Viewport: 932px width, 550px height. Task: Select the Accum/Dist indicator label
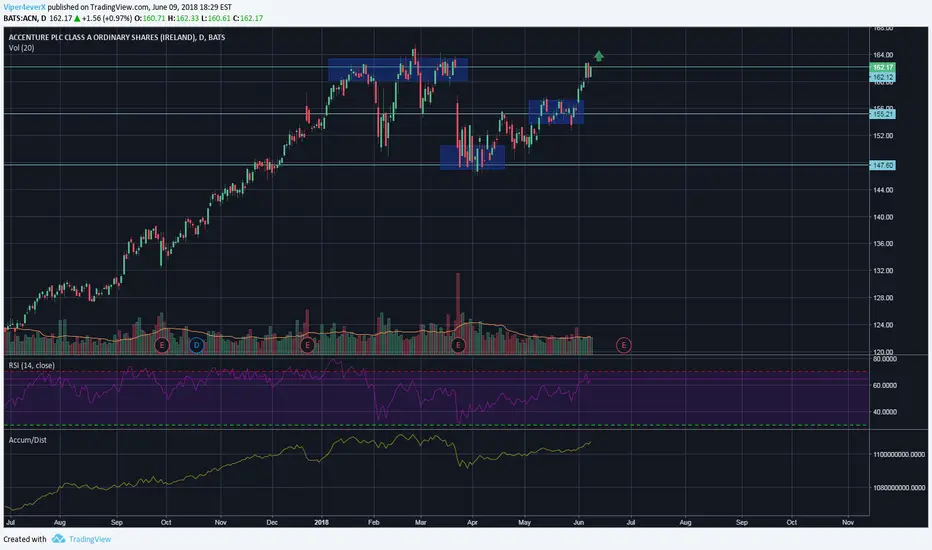(27, 440)
